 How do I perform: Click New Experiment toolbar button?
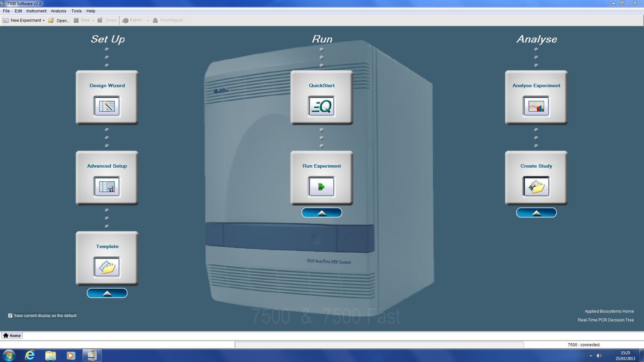coord(22,20)
